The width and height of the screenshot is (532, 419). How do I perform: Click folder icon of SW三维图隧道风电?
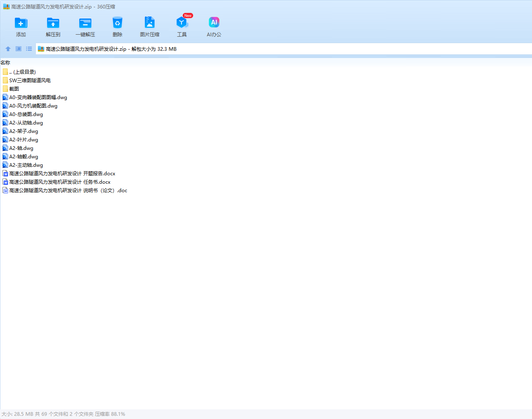pos(5,80)
